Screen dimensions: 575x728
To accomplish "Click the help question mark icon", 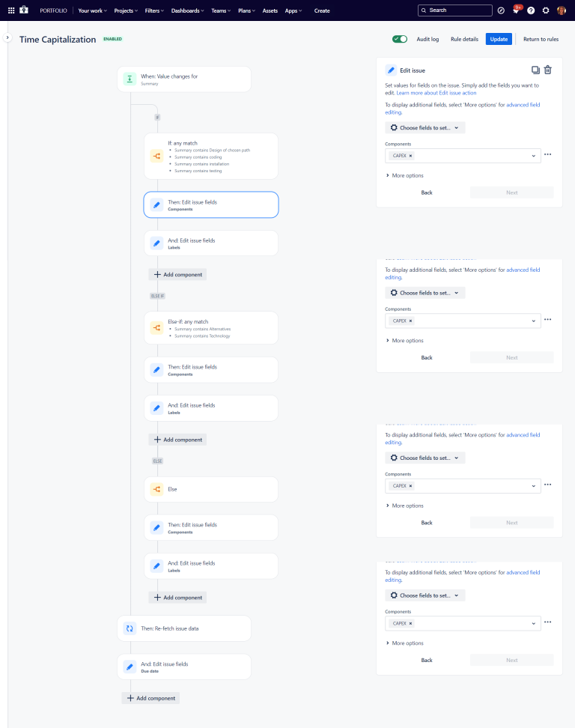I will [x=531, y=10].
